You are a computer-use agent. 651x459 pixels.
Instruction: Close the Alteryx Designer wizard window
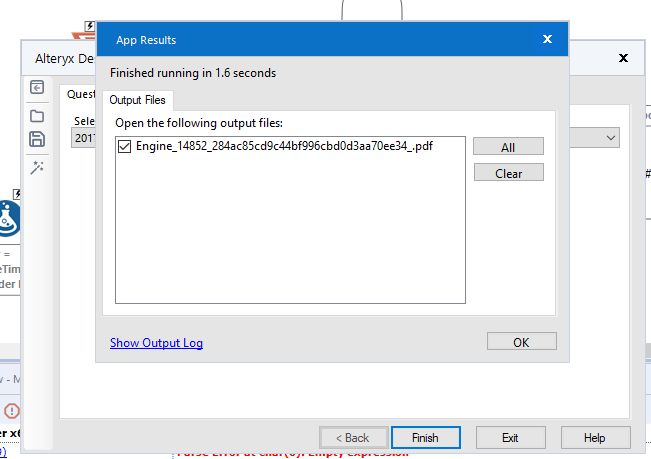click(623, 58)
